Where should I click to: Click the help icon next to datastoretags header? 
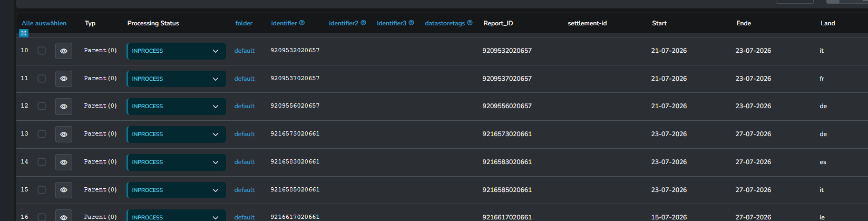[x=470, y=23]
